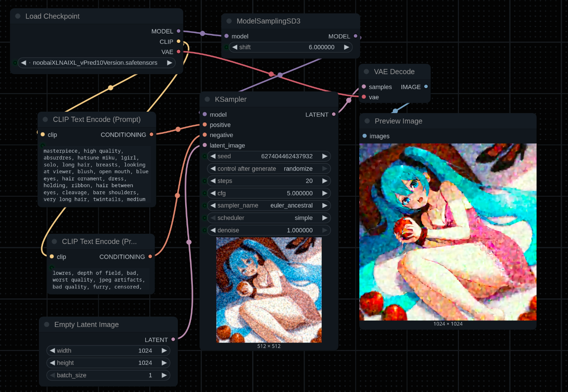Select next checkpoint with the right arrow
Screen dimensions: 568x392
click(x=170, y=63)
